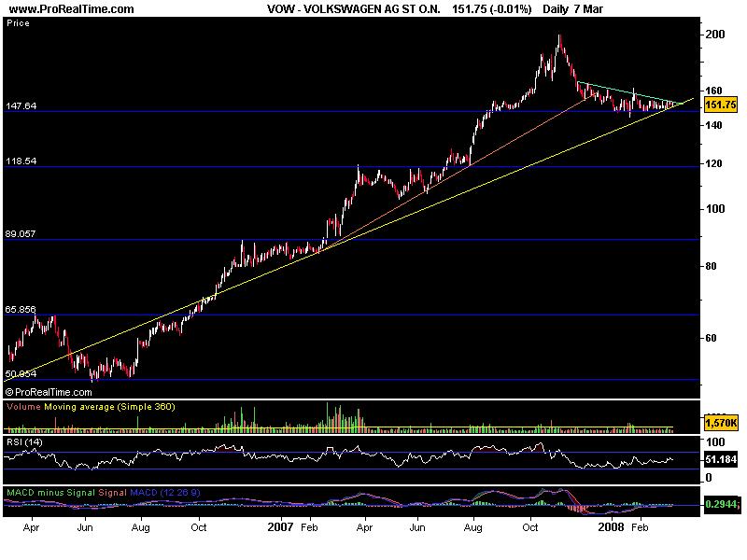Click the 151.75 (-0.01%) quote in header
This screenshot has width=747, height=560.
492,9
